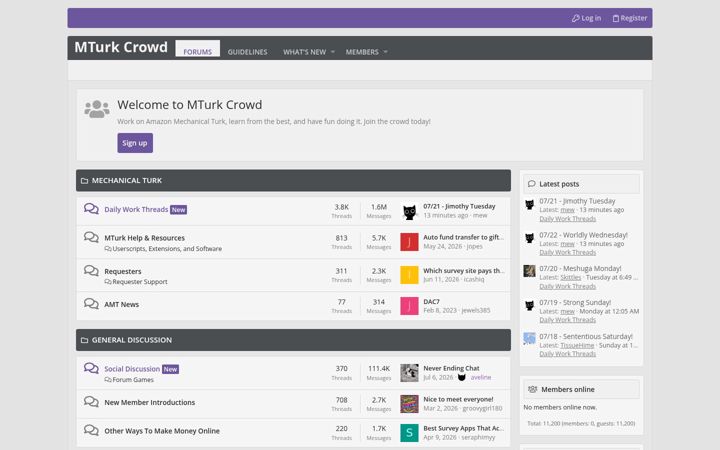Image resolution: width=720 pixels, height=450 pixels.
Task: Click the group icon beside Welcome to MTurk Crowd
Action: [x=97, y=109]
